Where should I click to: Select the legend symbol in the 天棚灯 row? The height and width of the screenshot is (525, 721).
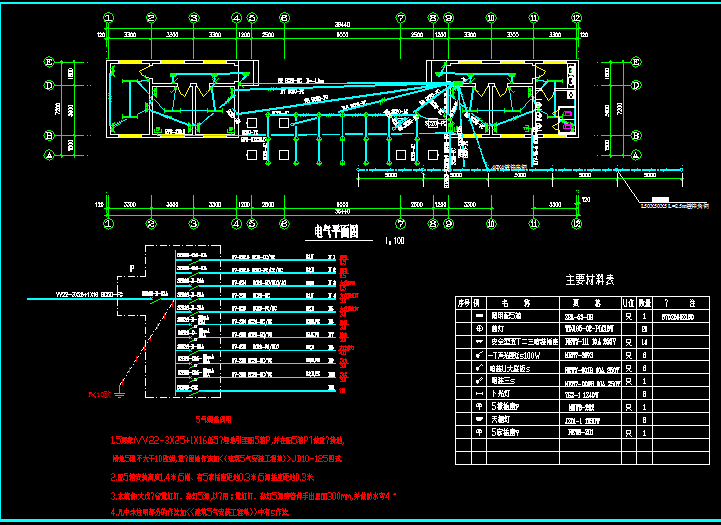479,419
